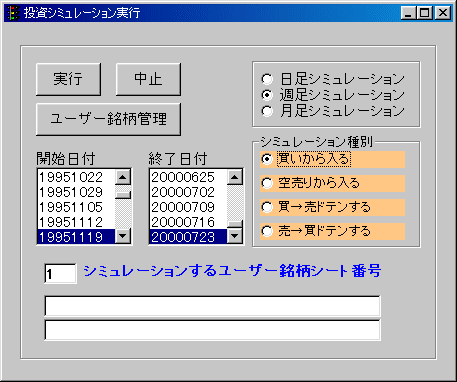Select start date 19951119
Image resolution: width=457 pixels, height=382 pixels.
coord(76,237)
